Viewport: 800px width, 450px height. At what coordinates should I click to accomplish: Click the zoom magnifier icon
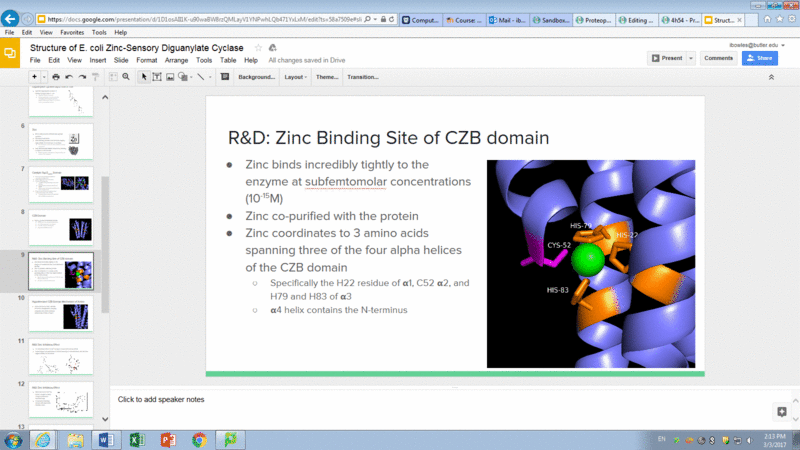click(x=126, y=77)
